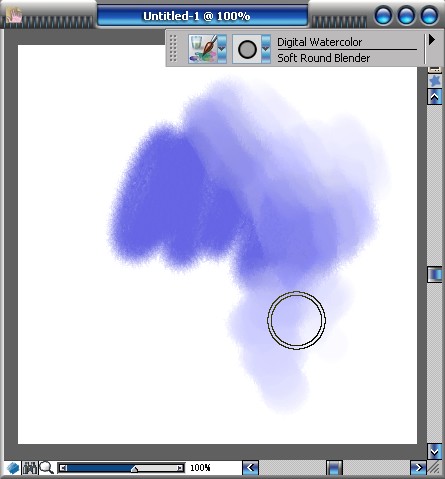Click the blue cube drawing mode icon
This screenshot has height=479, width=445.
pyautogui.click(x=13, y=468)
